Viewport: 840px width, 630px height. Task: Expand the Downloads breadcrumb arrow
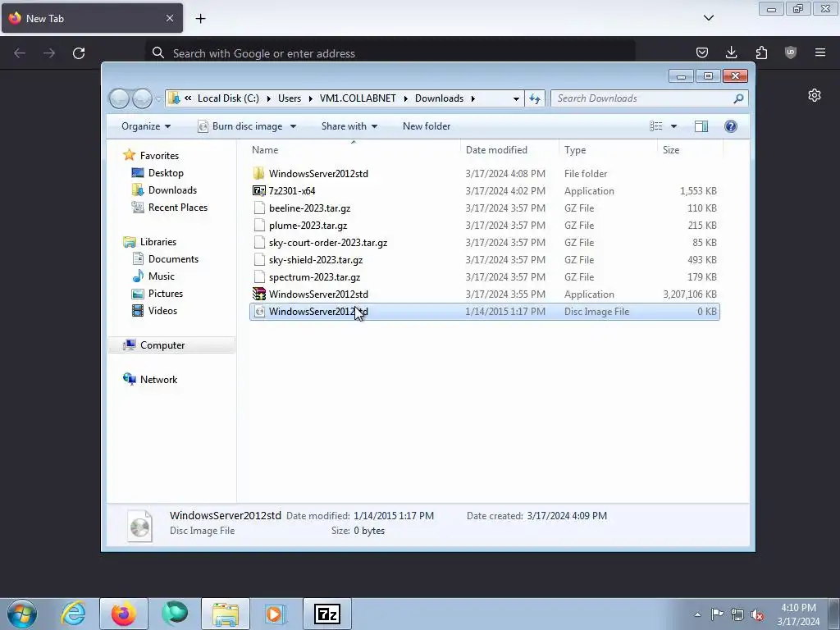coord(473,98)
